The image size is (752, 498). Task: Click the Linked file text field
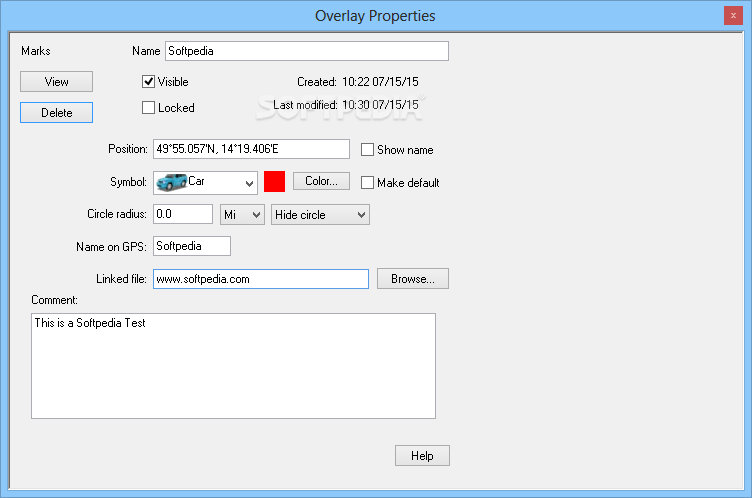261,279
